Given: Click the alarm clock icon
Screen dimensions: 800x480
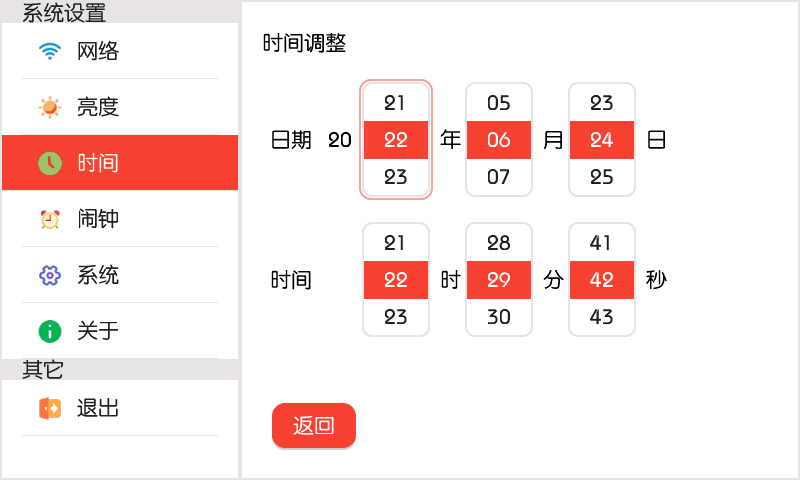Looking at the screenshot, I should [x=50, y=219].
